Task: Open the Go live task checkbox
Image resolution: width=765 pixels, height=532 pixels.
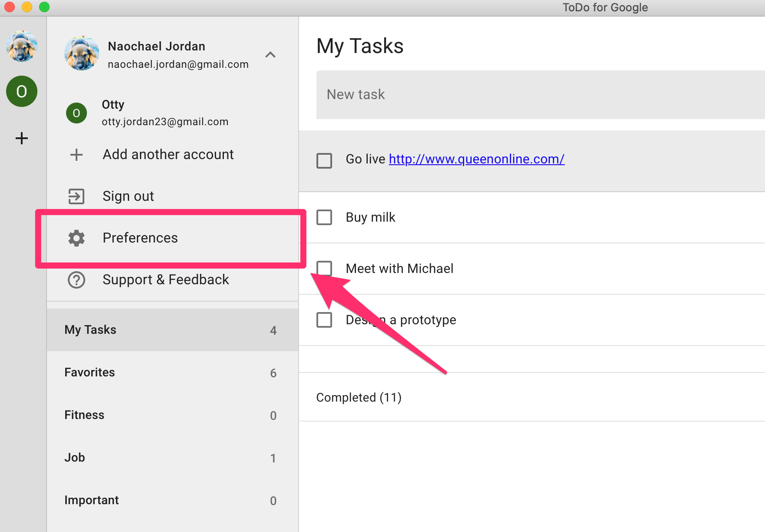Action: 324,160
